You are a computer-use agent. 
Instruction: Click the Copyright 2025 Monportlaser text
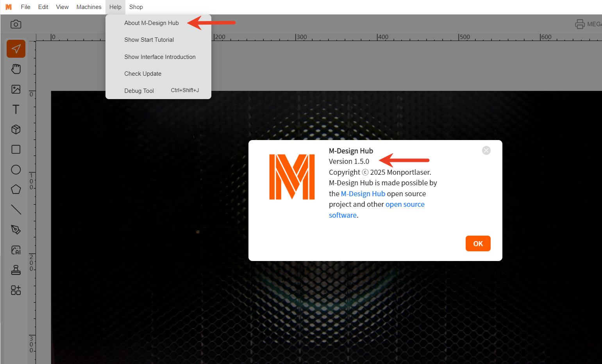[380, 172]
